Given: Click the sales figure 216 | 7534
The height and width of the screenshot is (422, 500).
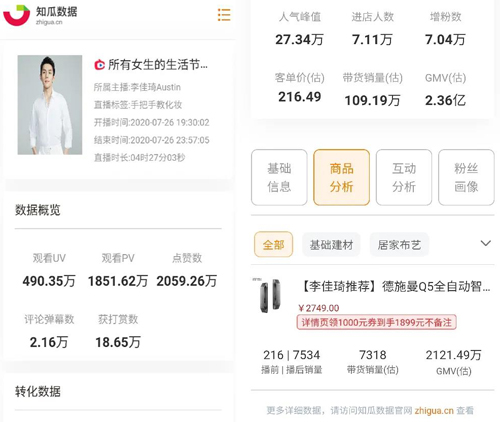Looking at the screenshot, I should (292, 355).
